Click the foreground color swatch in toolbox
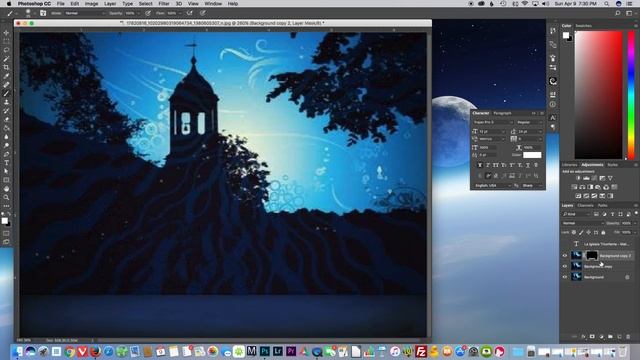640x360 pixels. [x=4, y=220]
